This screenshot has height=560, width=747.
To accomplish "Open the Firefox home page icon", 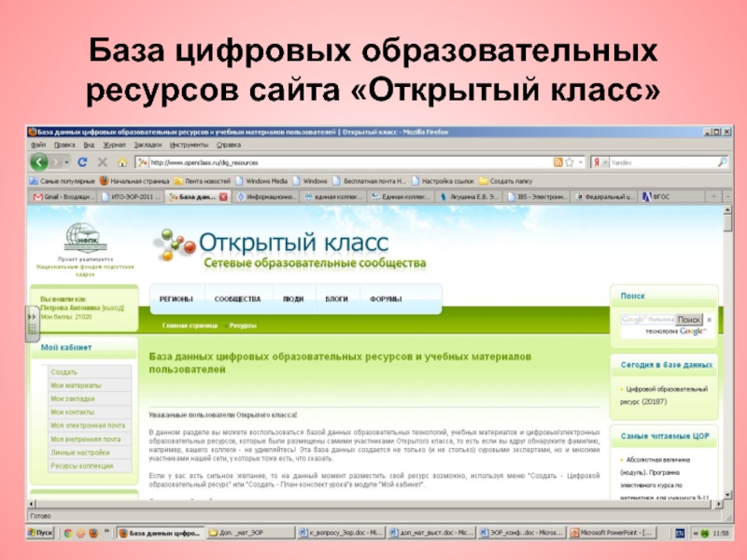I will coord(122,162).
